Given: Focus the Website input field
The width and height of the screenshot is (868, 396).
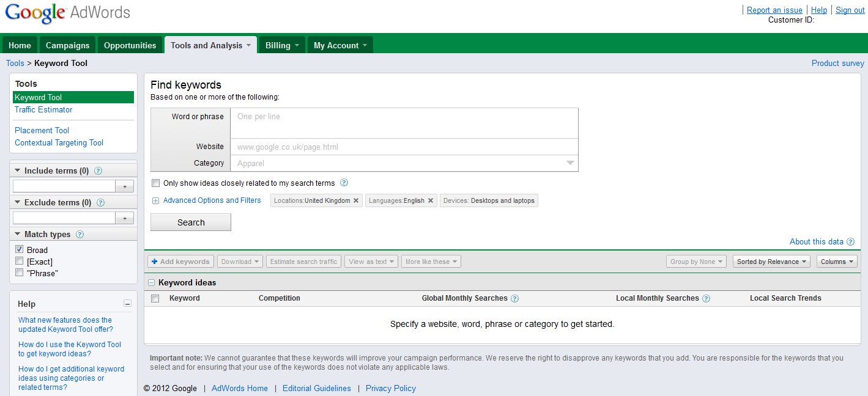Looking at the screenshot, I should 404,147.
